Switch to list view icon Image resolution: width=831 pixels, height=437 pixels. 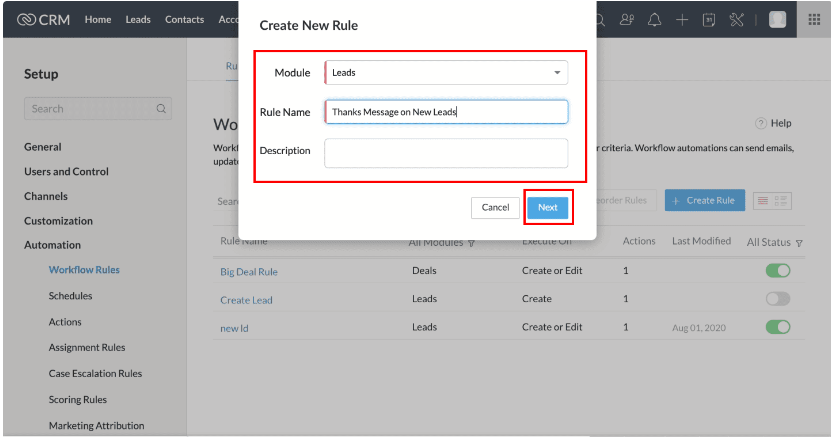click(763, 201)
